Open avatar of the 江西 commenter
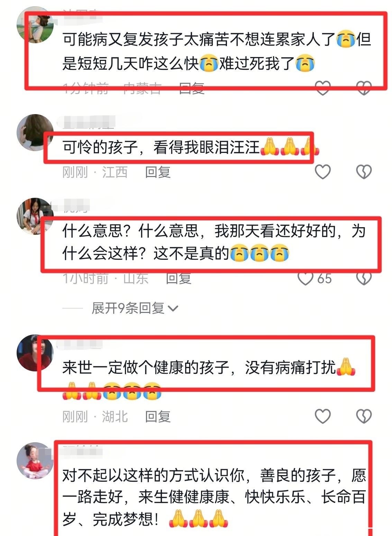392x536 pixels. coord(35,132)
